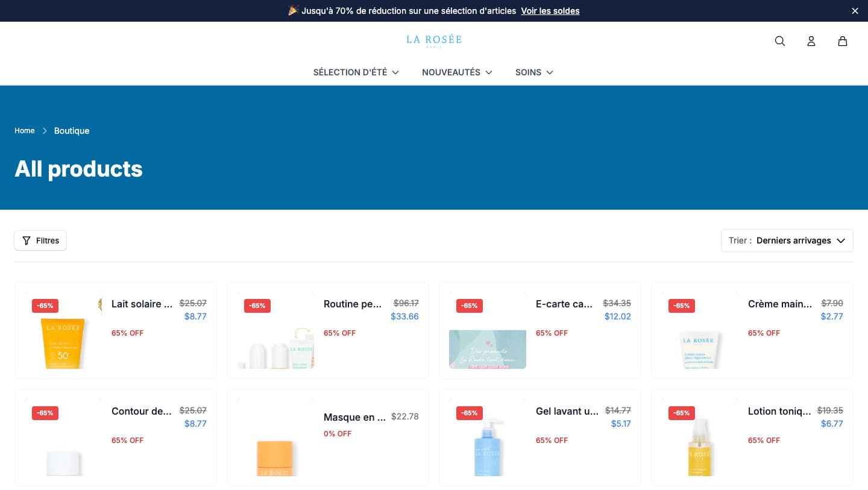Follow the Voir les soldes link
This screenshot has width=868, height=490.
[x=550, y=11]
